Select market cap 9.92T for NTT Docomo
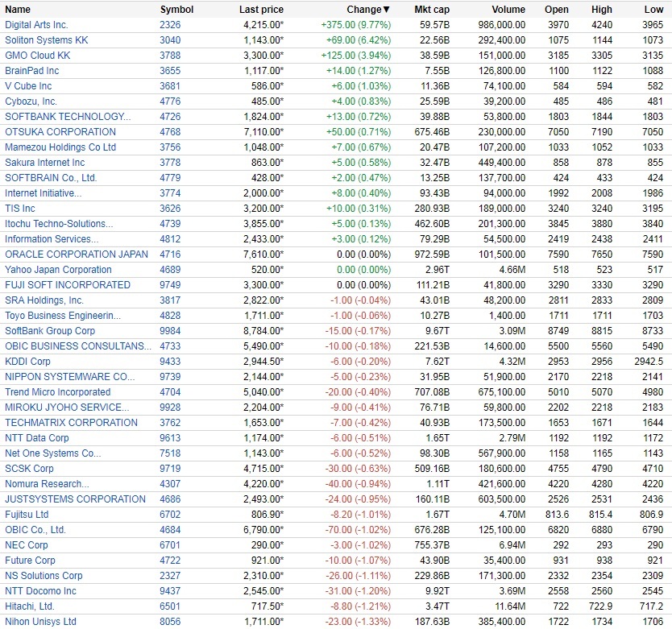 [x=438, y=591]
